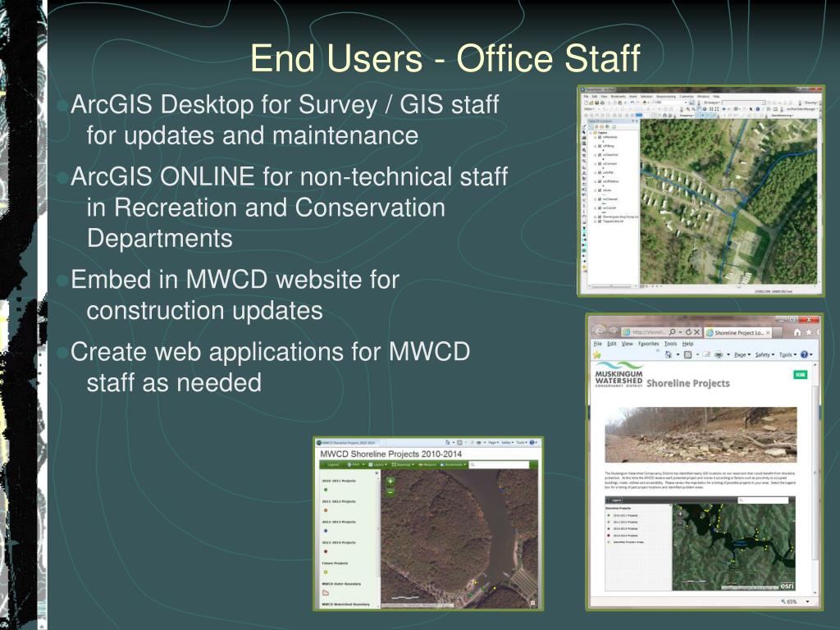Click the search magnifier in the IE address bar
Viewport: 840px width, 630px height.
click(x=673, y=332)
